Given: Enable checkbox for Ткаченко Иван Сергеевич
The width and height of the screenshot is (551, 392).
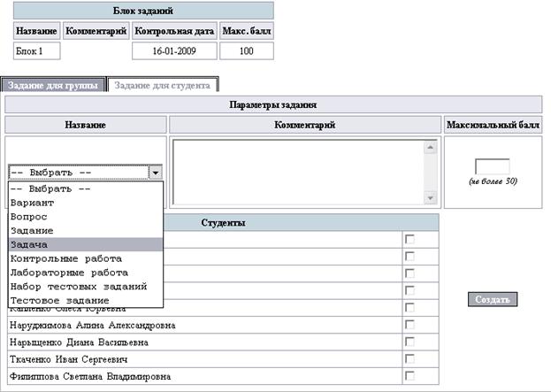Looking at the screenshot, I should [x=409, y=358].
